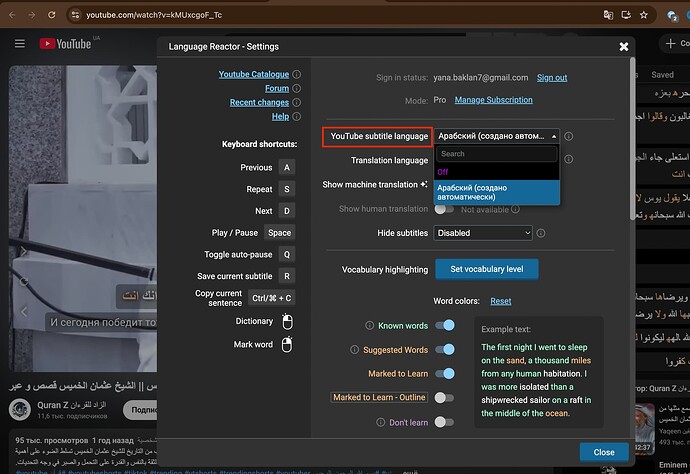Click the Toggle auto-pause Q key

tap(287, 254)
